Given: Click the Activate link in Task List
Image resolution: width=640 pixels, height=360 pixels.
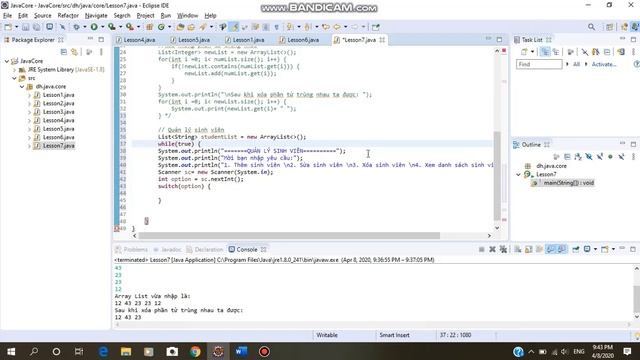Looking at the screenshot, I should pyautogui.click(x=604, y=64).
